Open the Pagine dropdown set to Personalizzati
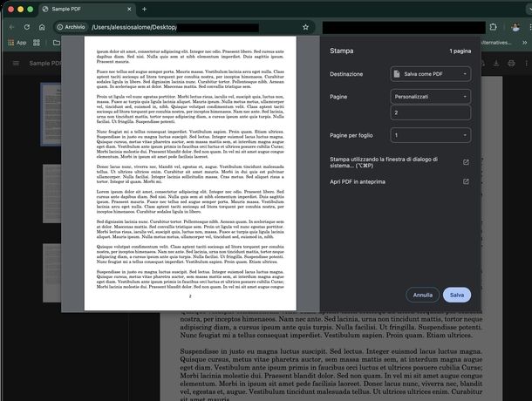 point(431,97)
